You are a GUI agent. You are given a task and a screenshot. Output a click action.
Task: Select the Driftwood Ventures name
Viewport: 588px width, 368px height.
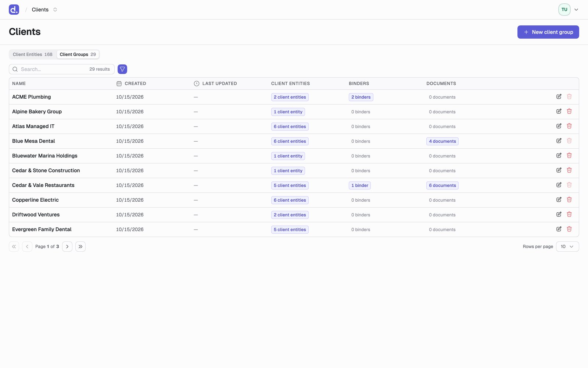pos(36,215)
